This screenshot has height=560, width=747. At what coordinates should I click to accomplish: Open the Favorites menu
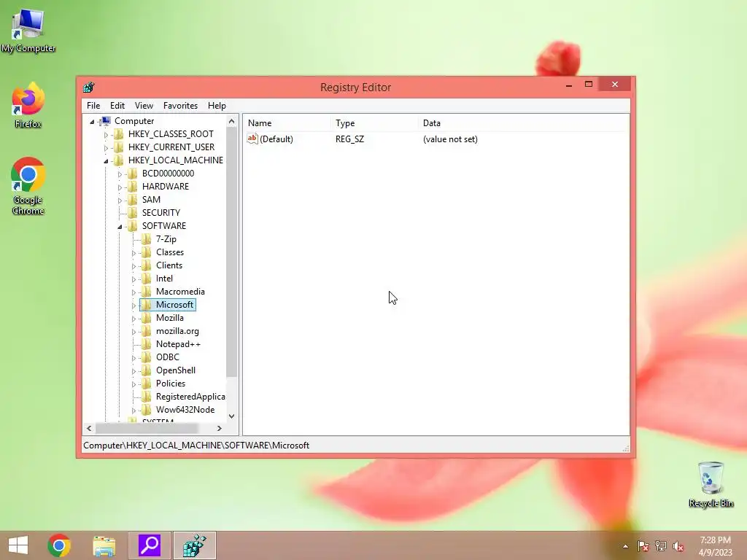coord(181,106)
